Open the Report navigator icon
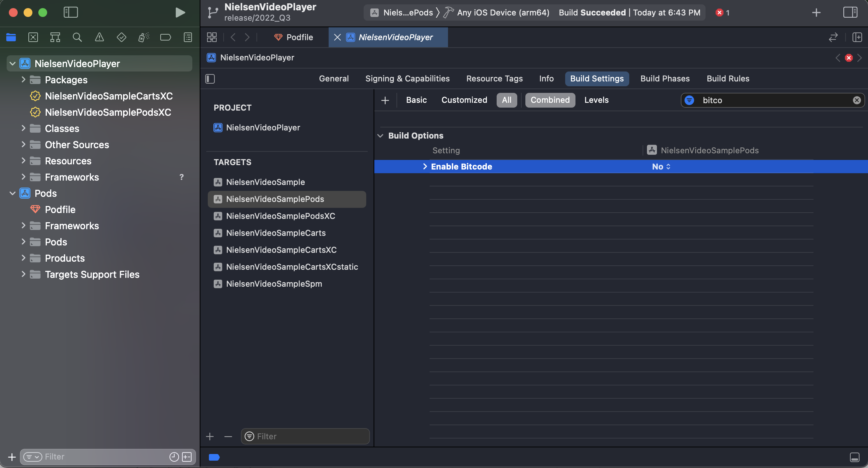The width and height of the screenshot is (868, 468). click(188, 37)
